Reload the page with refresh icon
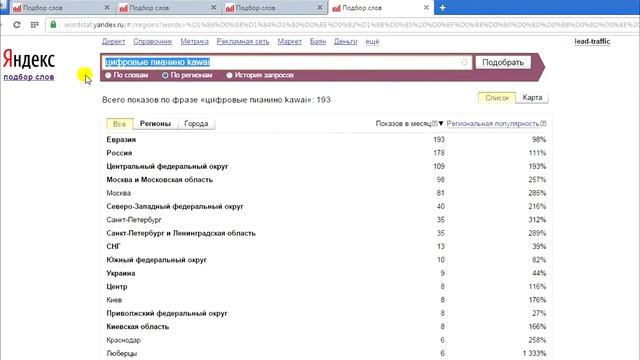 (17, 25)
